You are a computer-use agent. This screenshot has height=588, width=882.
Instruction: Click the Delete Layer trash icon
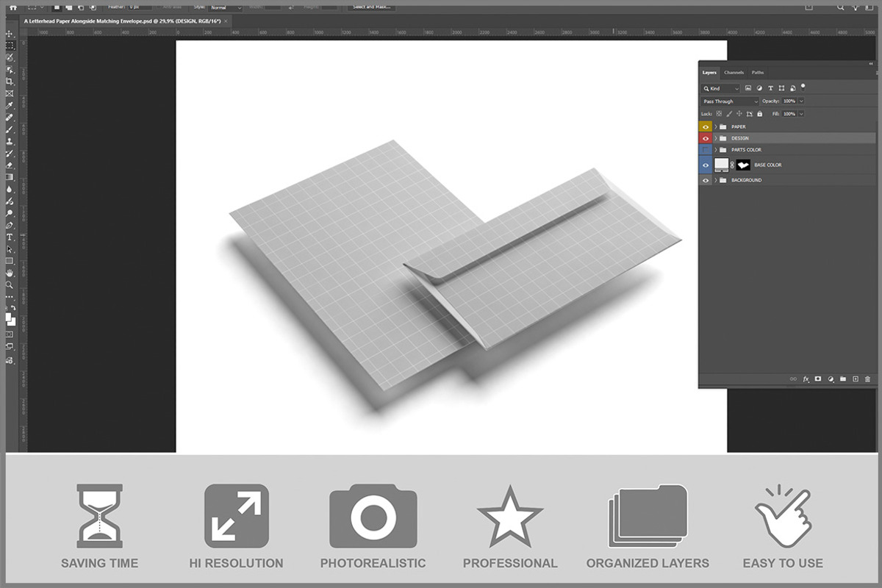click(867, 379)
